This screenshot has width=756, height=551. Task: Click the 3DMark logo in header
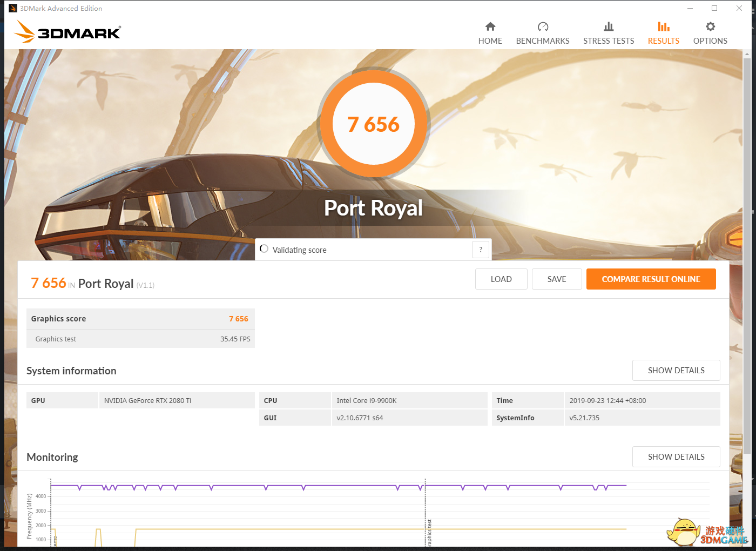point(67,32)
